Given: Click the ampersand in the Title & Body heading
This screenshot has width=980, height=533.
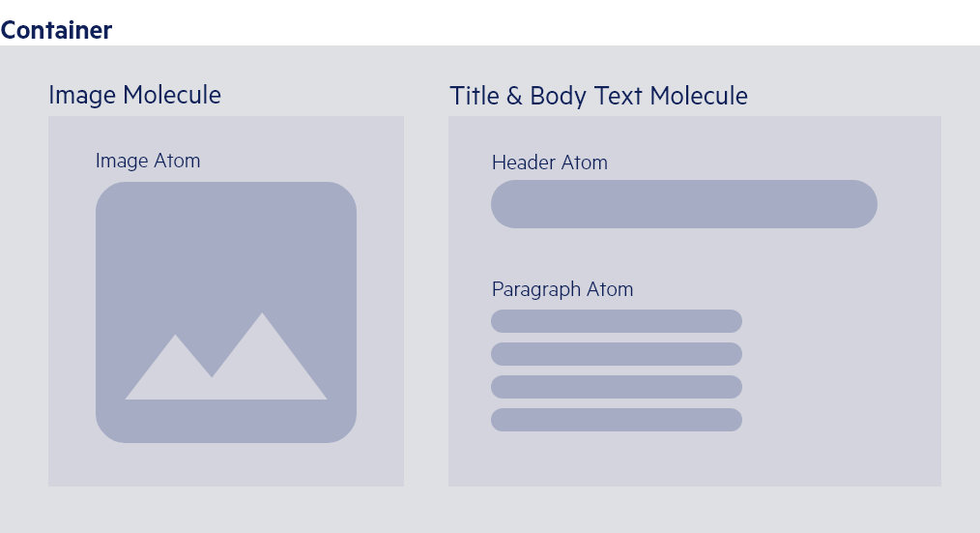Looking at the screenshot, I should (513, 96).
